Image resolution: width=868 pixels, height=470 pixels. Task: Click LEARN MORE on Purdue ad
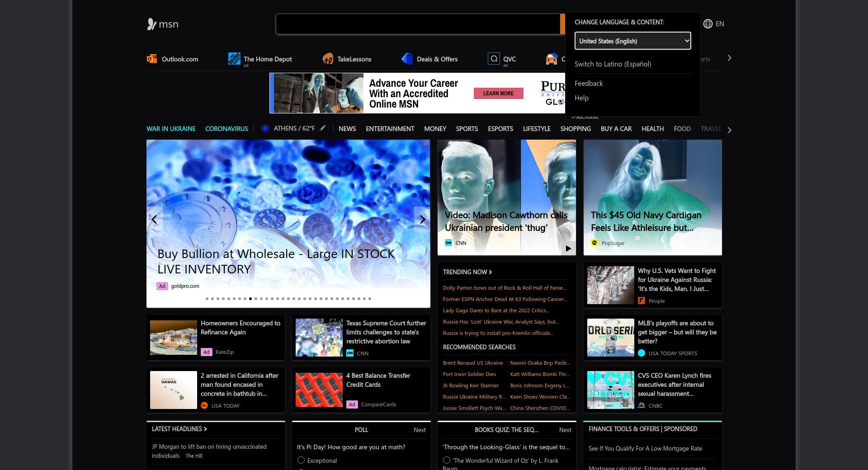[x=498, y=94]
